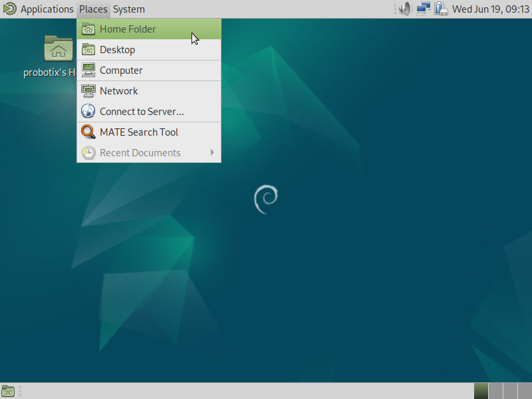Click the Computer icon in Places menu
This screenshot has height=399, width=532.
pyautogui.click(x=88, y=70)
